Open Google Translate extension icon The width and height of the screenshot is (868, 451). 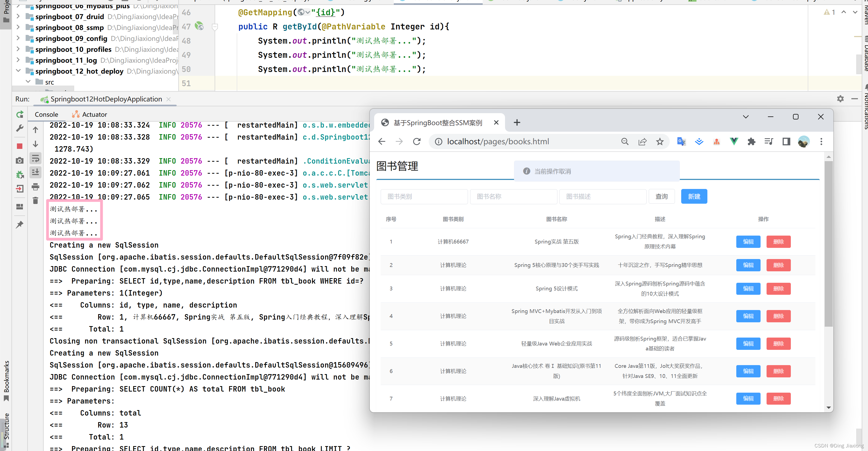(x=681, y=142)
